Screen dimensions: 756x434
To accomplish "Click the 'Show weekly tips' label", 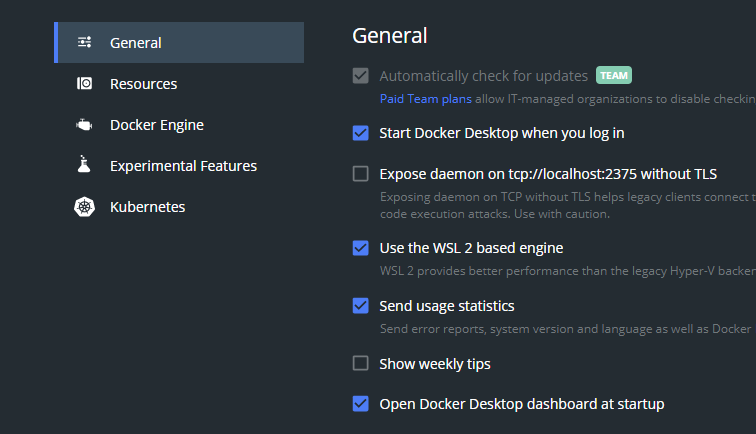I will coord(435,364).
